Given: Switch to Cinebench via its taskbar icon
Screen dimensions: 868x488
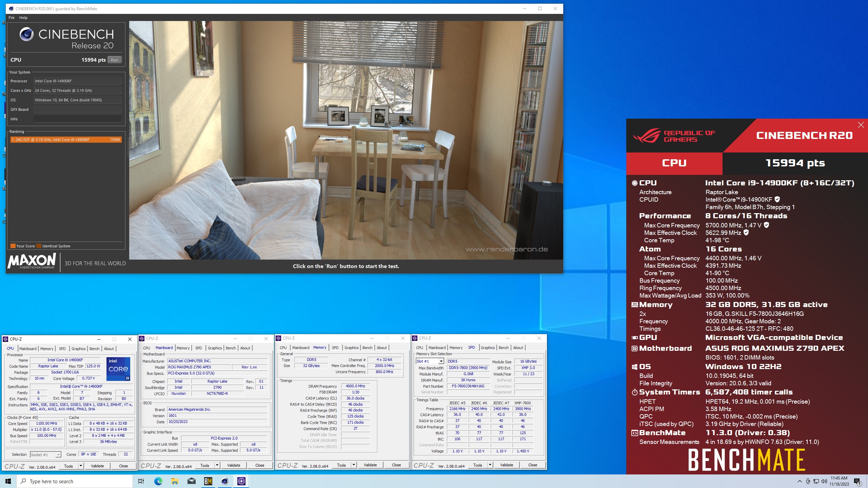Looking at the screenshot, I should (224, 481).
